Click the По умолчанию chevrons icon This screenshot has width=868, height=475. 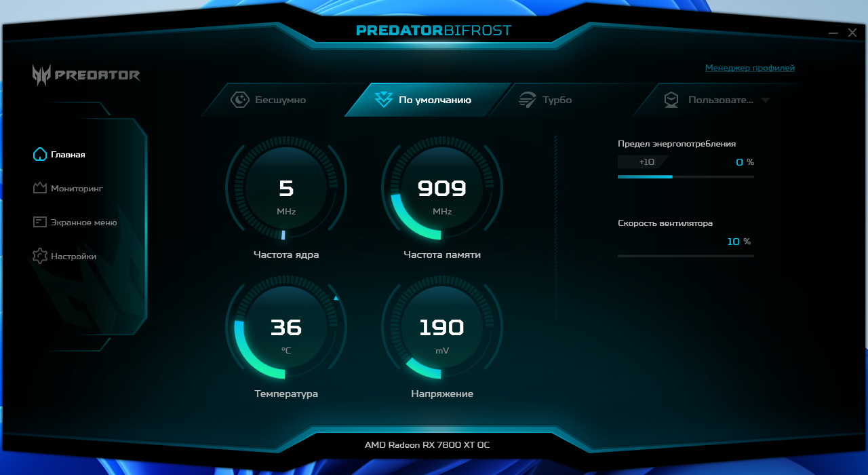coord(383,100)
